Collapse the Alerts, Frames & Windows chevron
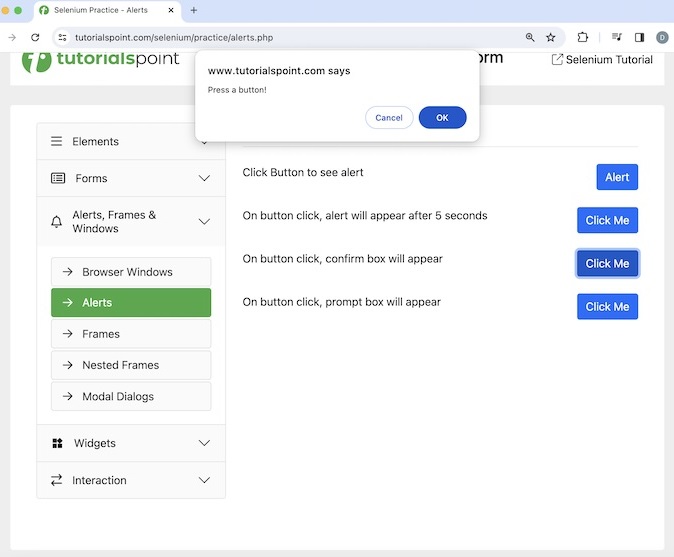 (204, 221)
